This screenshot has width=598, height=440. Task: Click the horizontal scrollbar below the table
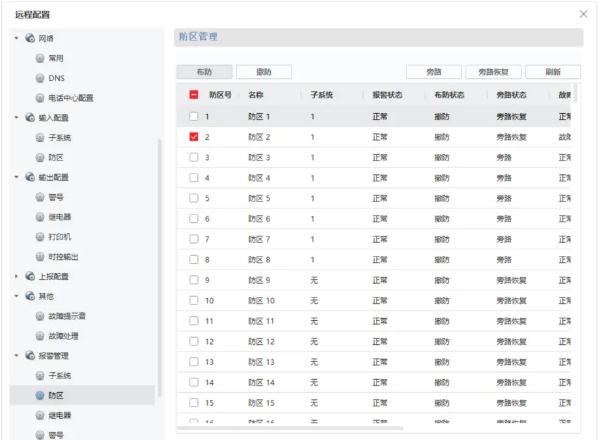(x=291, y=428)
